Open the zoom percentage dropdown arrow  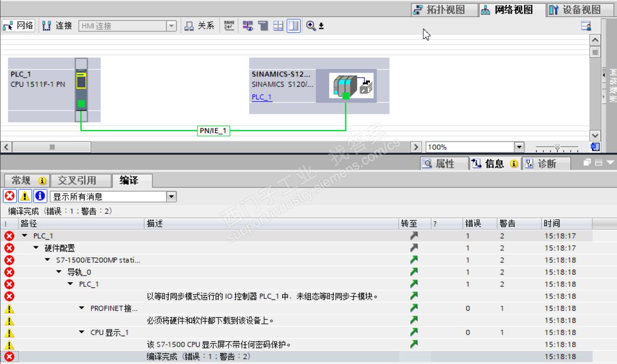pyautogui.click(x=519, y=147)
